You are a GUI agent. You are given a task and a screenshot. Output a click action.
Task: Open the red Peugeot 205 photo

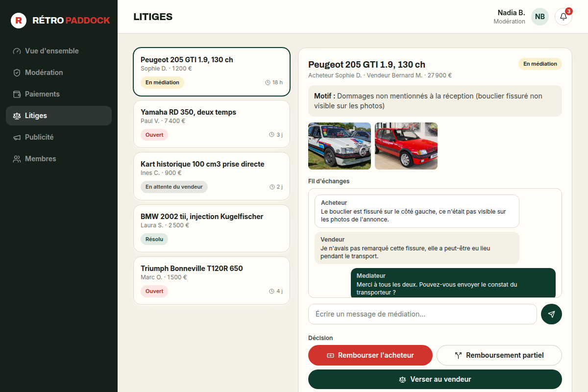(x=406, y=146)
